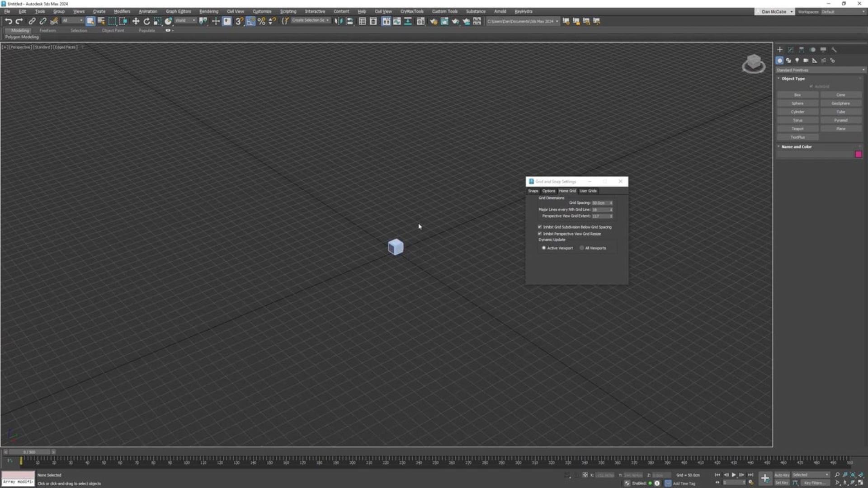Open the World reference coordinate dropdown
This screenshot has width=868, height=488.
pos(185,21)
